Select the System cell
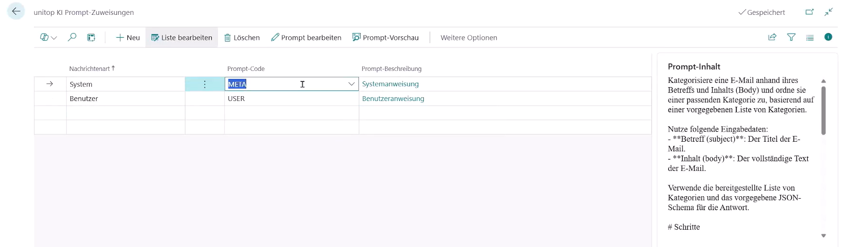Screen dimensions: 868x247 (x=126, y=84)
